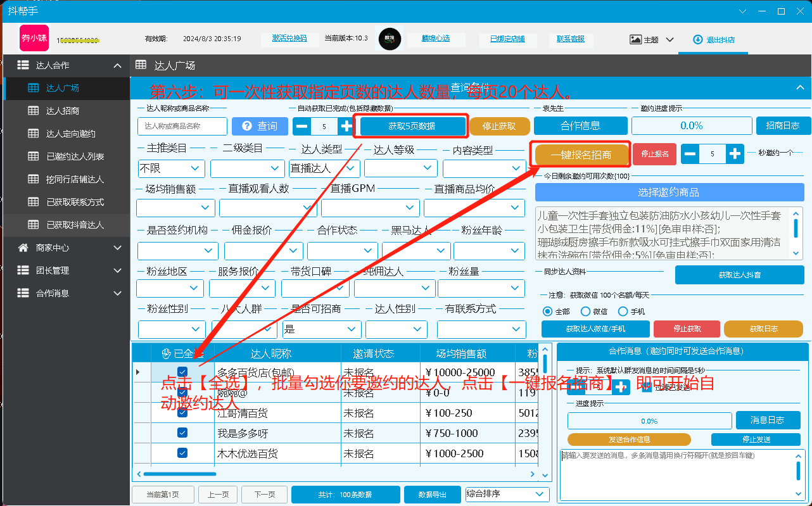
Task: Click the 招商日志 button
Action: coord(782,126)
